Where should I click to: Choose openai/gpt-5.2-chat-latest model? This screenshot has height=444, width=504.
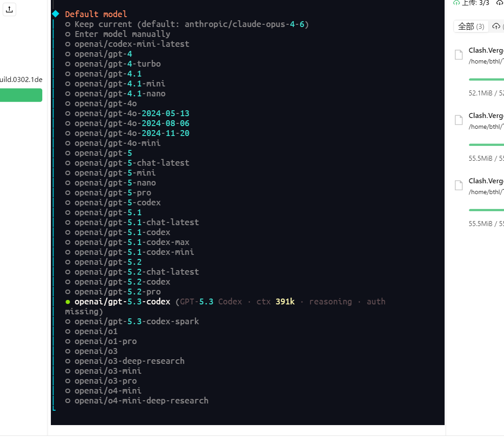click(x=132, y=272)
